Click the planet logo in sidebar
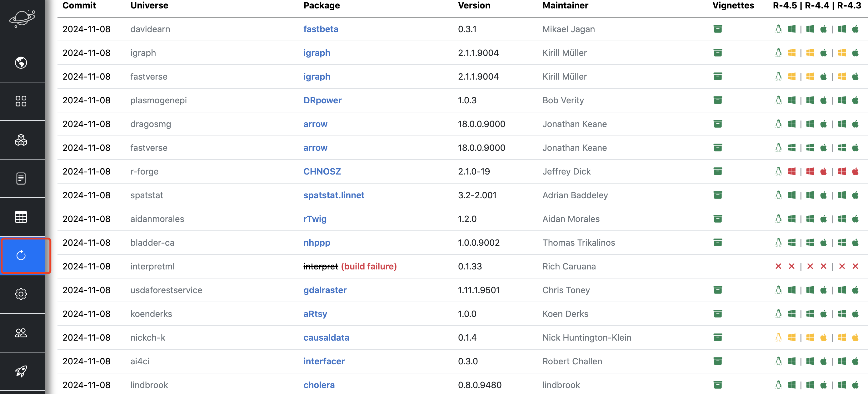Screen dimensions: 868x394 22,18
